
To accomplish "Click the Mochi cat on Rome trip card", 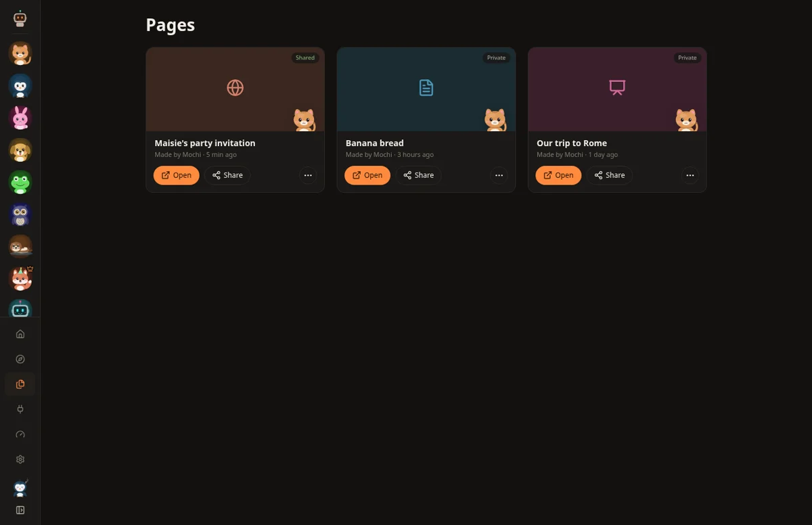I will [687, 120].
